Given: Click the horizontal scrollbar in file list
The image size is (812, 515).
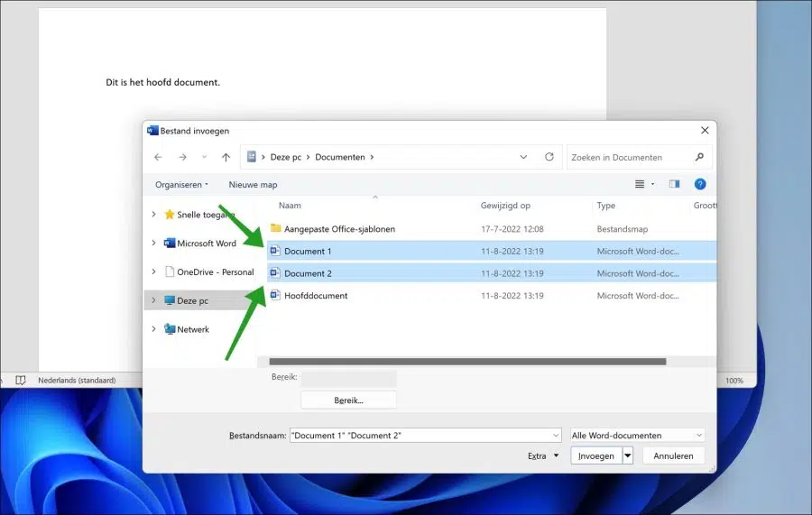Looking at the screenshot, I should 467,362.
